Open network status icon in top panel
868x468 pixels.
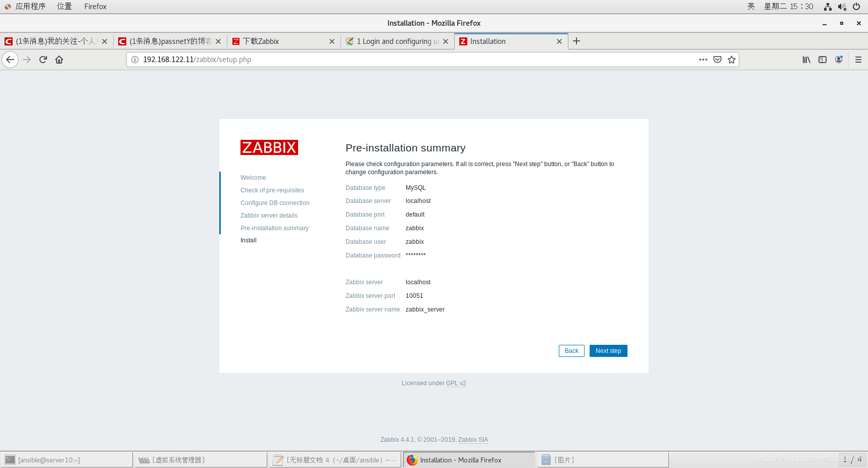click(x=828, y=7)
